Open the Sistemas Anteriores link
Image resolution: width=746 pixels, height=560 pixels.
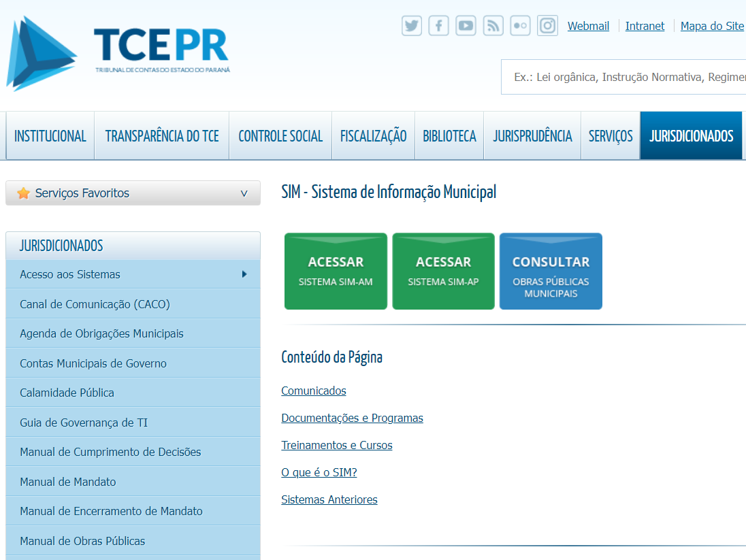[329, 499]
